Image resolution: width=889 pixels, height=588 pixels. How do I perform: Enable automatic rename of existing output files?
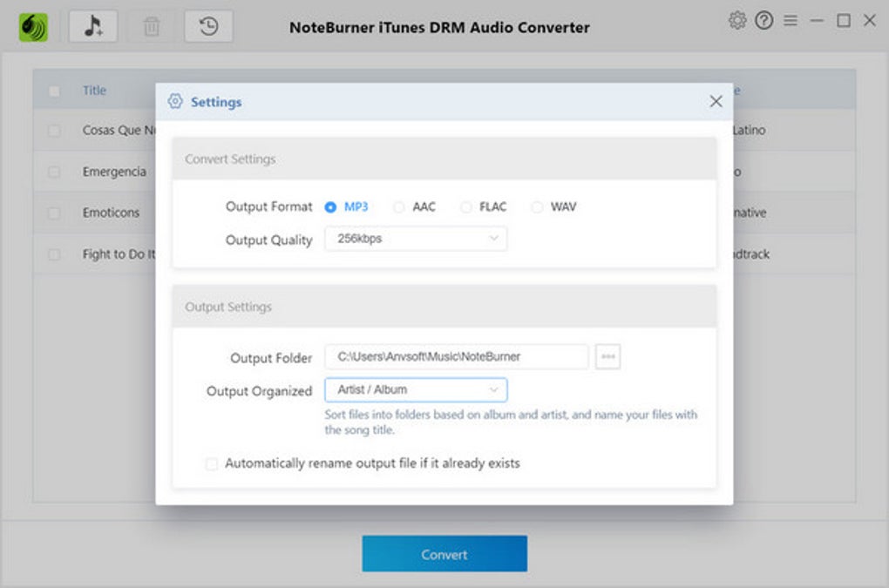tap(212, 464)
